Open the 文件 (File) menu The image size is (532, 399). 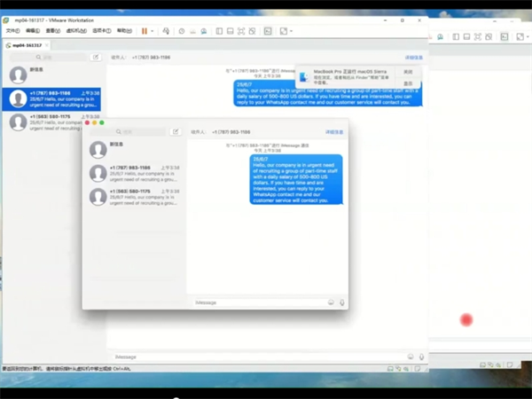click(x=12, y=30)
